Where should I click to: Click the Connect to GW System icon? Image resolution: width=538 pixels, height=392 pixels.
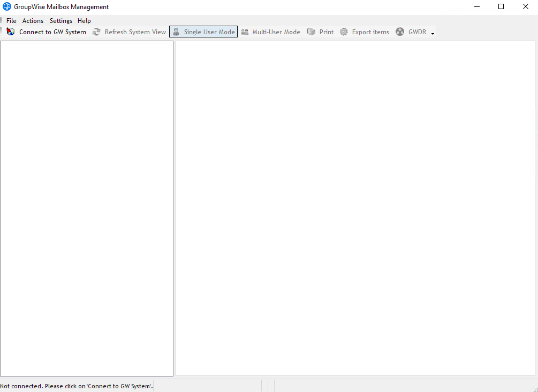[x=11, y=32]
